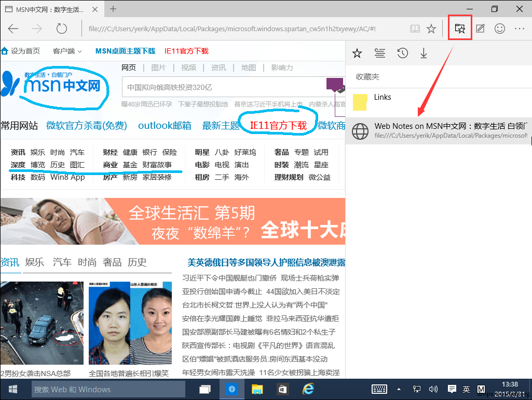Open Task View on the taskbar
Viewport: 532px width, 400px height.
click(204, 389)
